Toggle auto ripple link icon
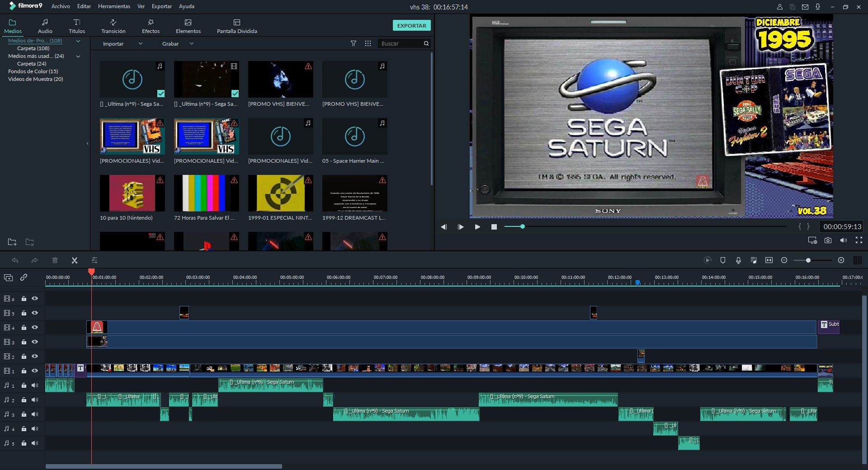The image size is (868, 470). (24, 277)
